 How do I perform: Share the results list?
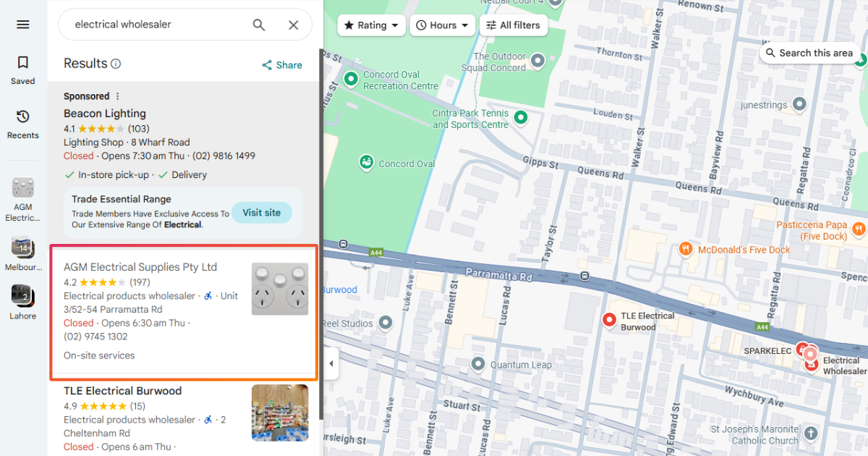[282, 65]
